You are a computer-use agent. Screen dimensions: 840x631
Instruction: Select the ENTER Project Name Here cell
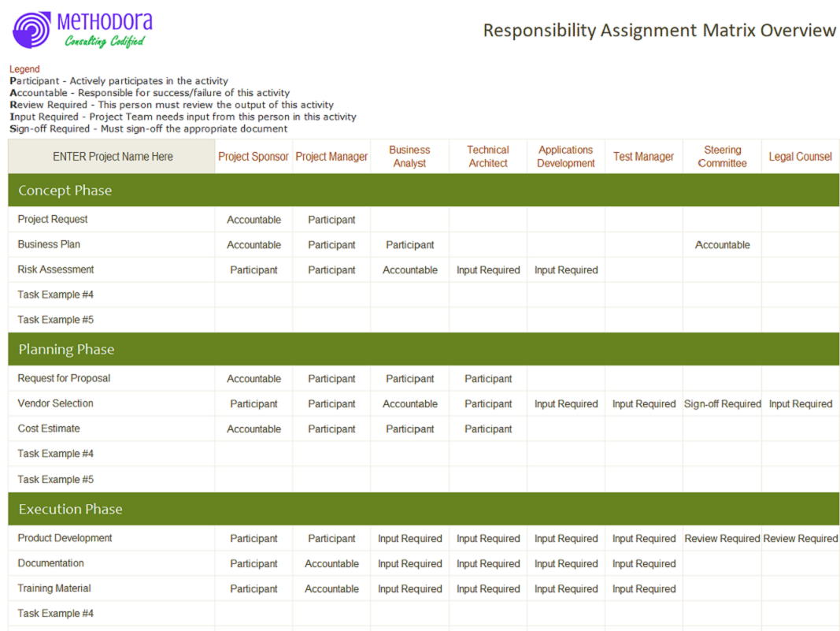point(112,157)
